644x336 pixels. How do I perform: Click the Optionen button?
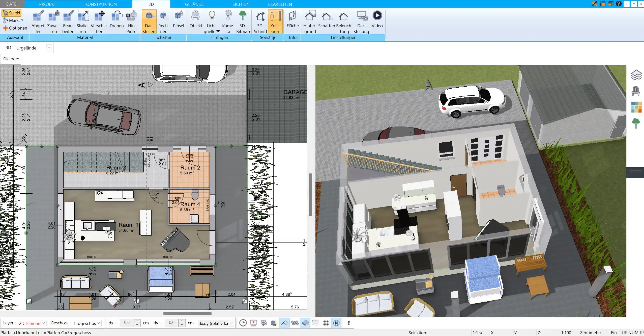click(15, 28)
